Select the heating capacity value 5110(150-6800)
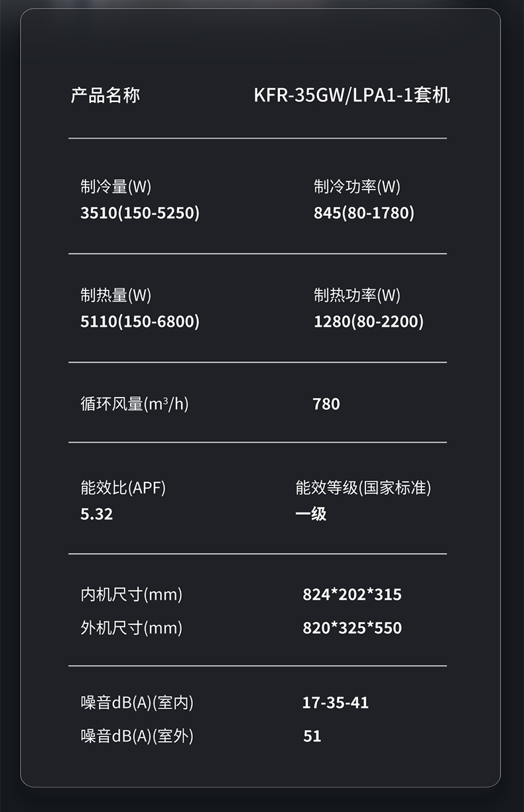Image resolution: width=524 pixels, height=812 pixels. tap(140, 321)
